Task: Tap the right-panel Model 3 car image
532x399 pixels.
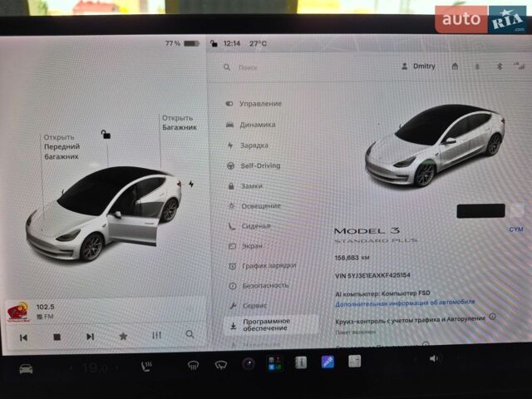Action: [435, 145]
